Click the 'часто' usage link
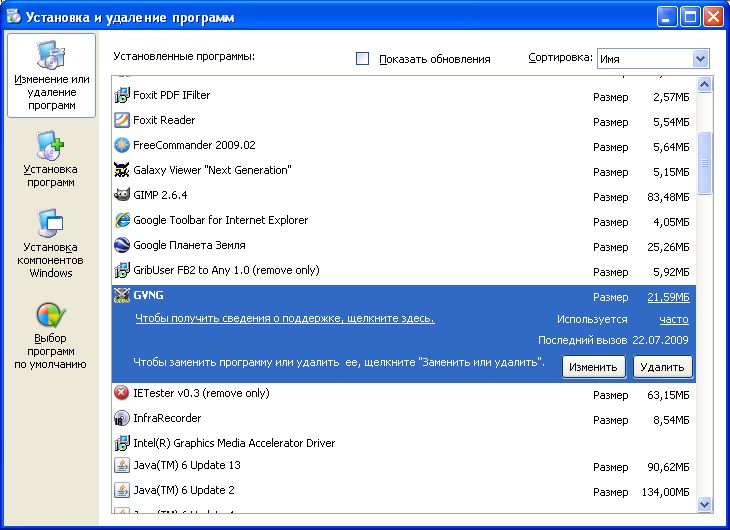Screen dimensions: 730x530 point(674,319)
